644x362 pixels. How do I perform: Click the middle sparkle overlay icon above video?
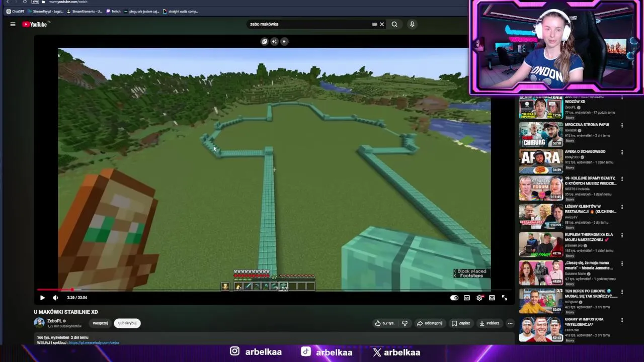click(x=274, y=42)
